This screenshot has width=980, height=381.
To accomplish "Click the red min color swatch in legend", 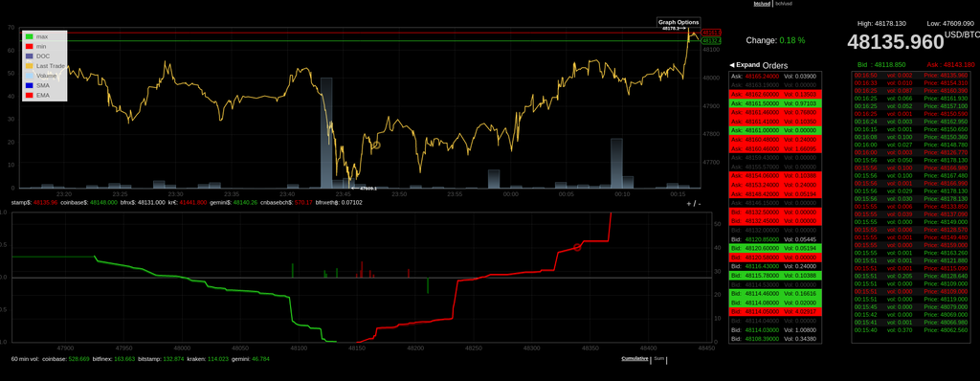I will (x=29, y=46).
